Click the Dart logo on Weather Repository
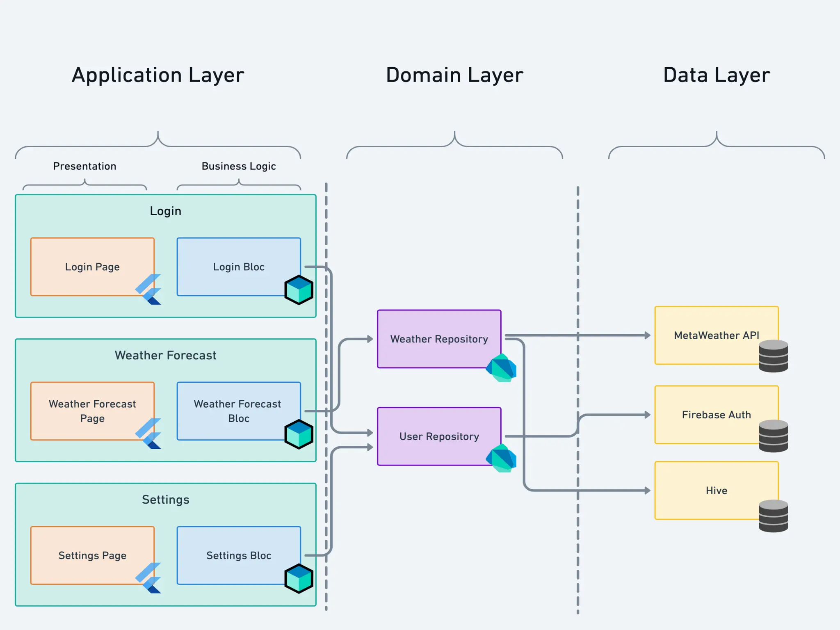Viewport: 840px width, 630px height. [x=502, y=368]
